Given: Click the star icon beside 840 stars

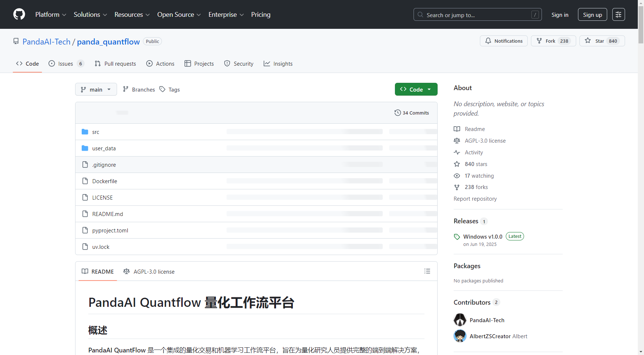Looking at the screenshot, I should pyautogui.click(x=457, y=164).
